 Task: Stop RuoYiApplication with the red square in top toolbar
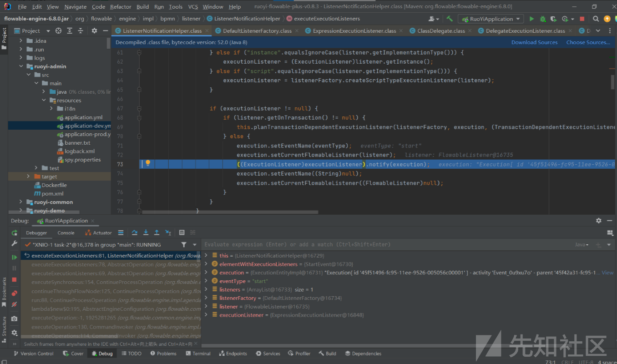tap(582, 19)
